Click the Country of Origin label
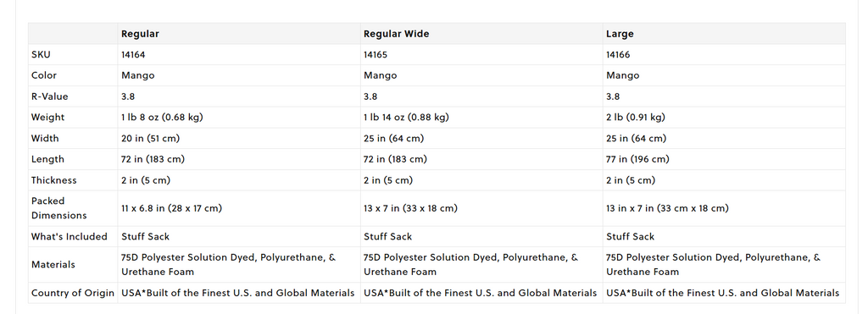 tap(73, 293)
